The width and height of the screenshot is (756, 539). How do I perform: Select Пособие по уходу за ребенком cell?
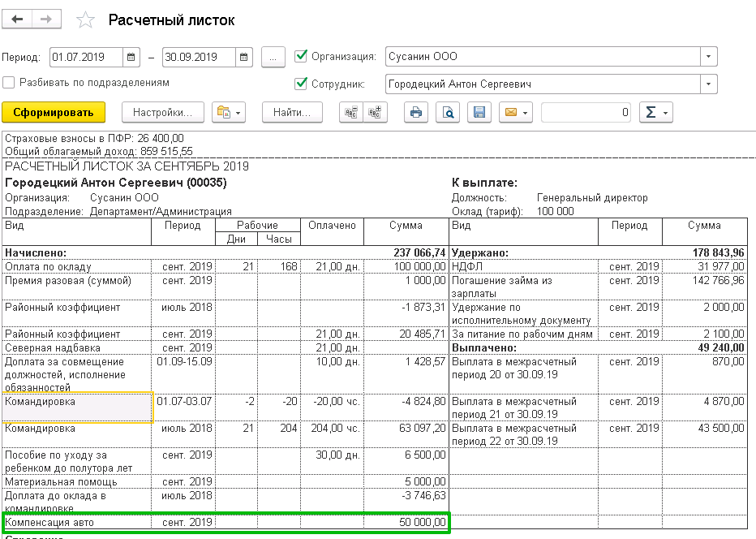tap(77, 461)
